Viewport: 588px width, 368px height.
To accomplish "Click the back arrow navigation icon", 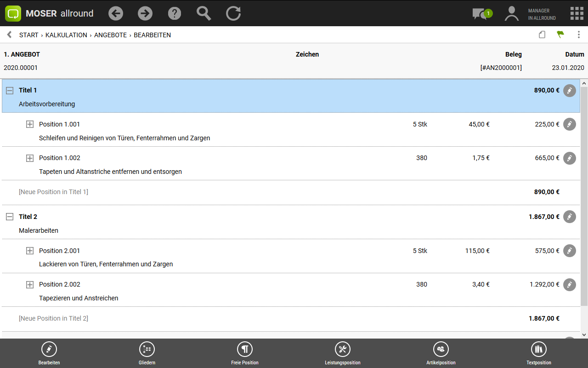I will click(x=116, y=13).
